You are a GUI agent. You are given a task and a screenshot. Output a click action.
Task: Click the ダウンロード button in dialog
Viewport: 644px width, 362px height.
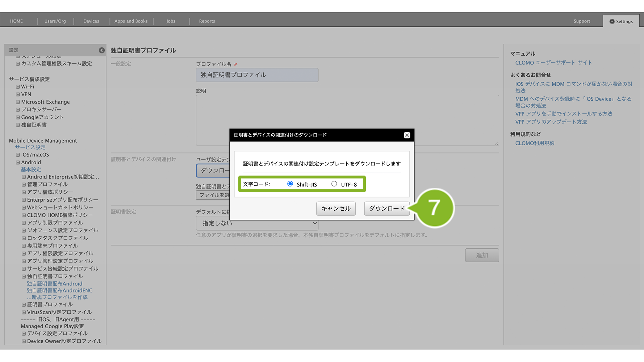386,209
